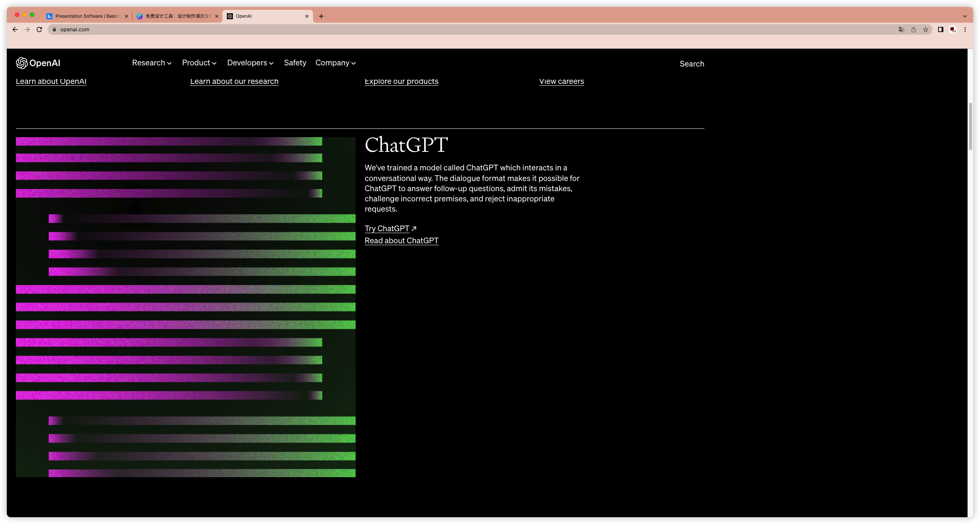Click the red extension icon in the toolbar

[x=952, y=29]
